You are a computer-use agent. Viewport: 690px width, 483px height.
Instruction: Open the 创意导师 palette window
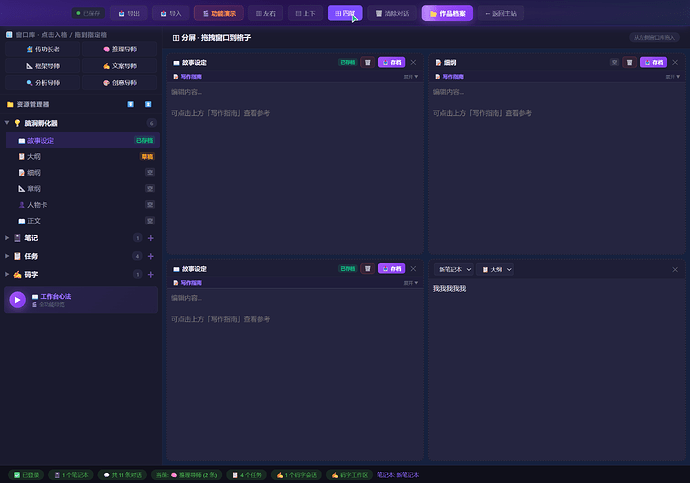click(x=119, y=83)
